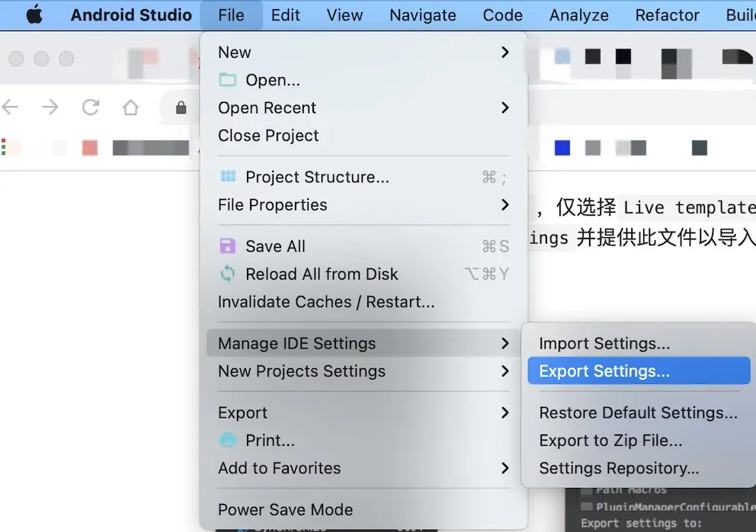Click the browser reload icon

91,107
